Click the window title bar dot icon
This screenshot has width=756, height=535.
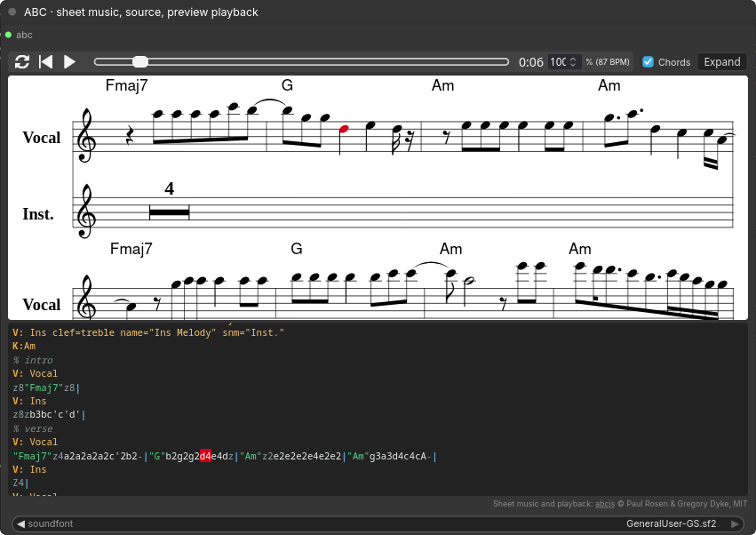click(12, 12)
